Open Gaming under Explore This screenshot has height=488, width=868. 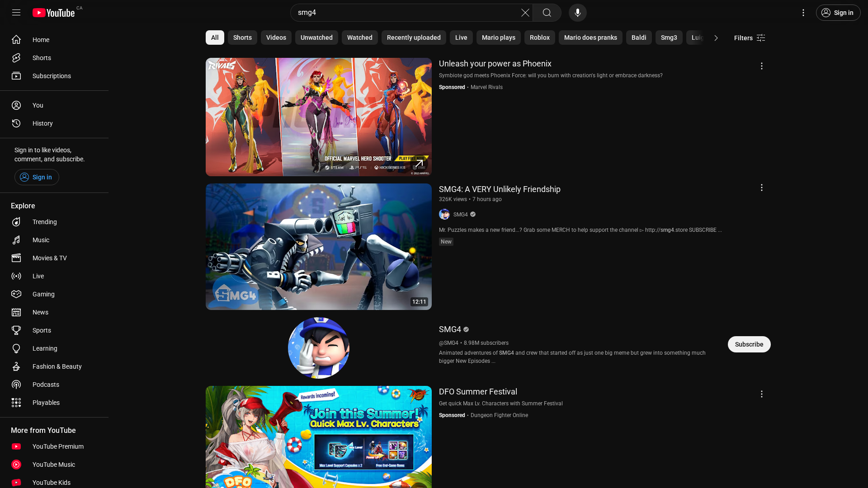pyautogui.click(x=54, y=294)
